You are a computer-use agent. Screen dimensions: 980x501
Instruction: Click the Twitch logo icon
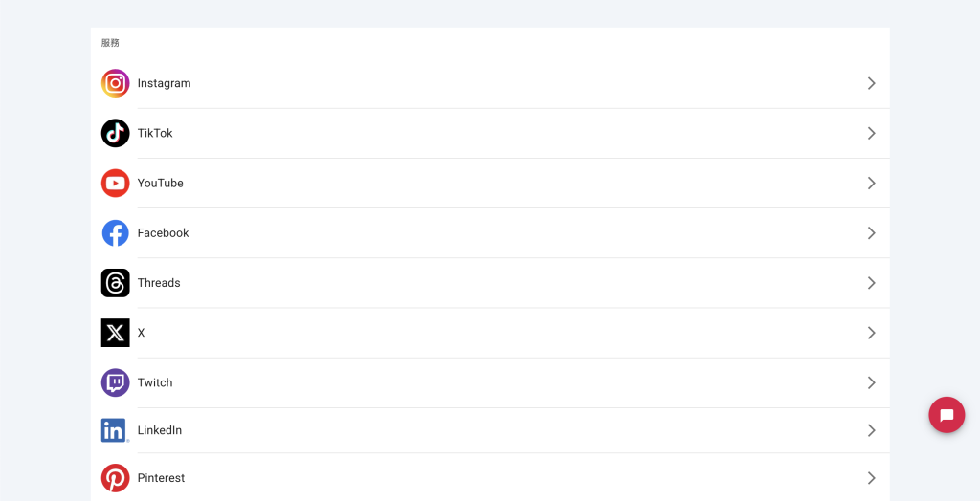pos(115,383)
